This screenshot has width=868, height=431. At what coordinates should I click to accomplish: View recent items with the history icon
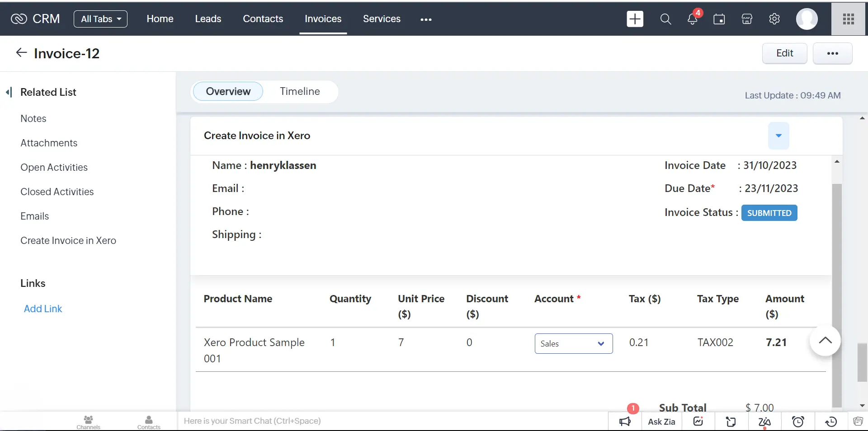(830, 422)
